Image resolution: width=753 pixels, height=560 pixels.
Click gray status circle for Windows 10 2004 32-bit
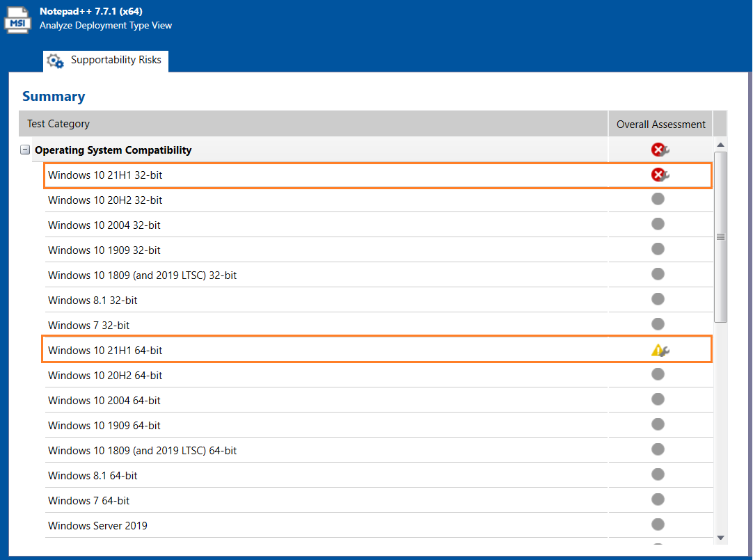tap(658, 223)
